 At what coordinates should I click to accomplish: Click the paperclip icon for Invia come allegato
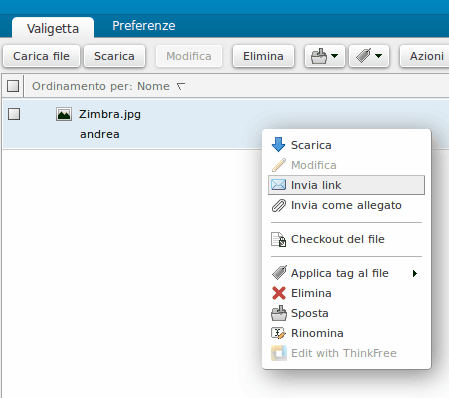pyautogui.click(x=278, y=205)
